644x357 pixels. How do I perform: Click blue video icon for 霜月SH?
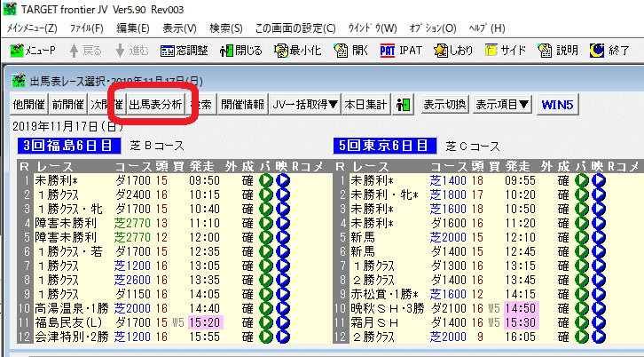pyautogui.click(x=599, y=323)
